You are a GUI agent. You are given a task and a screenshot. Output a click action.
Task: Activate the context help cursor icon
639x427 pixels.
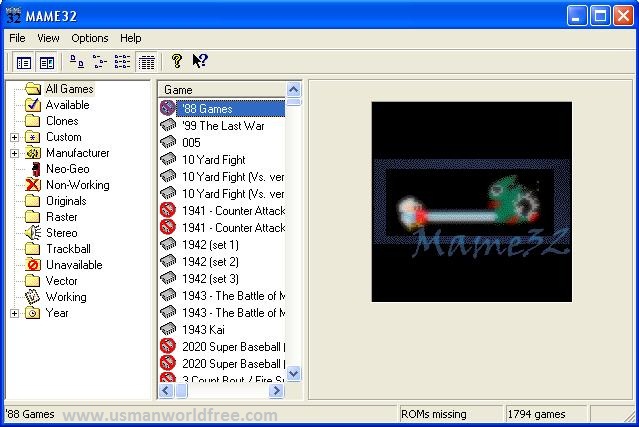tap(200, 61)
